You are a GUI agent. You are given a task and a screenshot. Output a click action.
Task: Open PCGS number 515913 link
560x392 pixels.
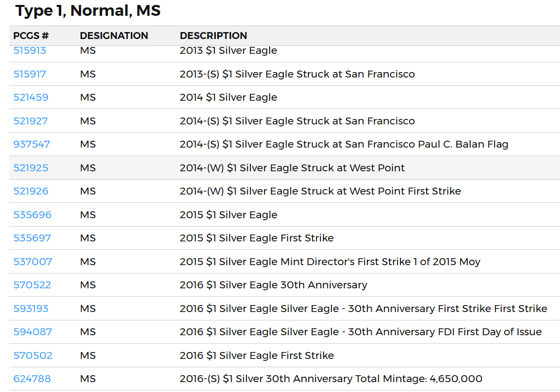[30, 51]
